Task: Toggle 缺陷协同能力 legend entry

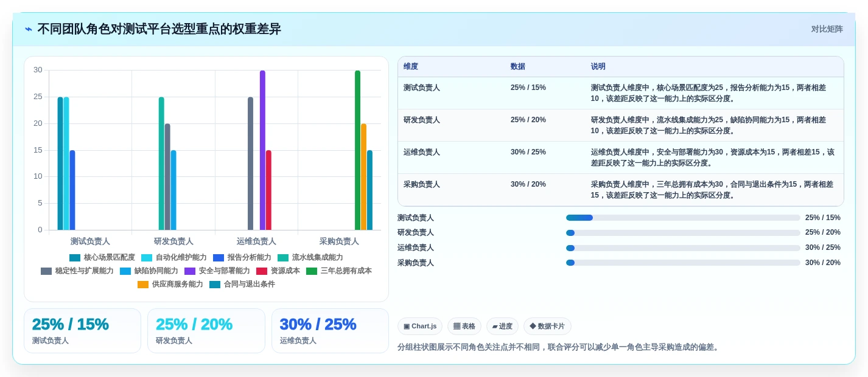Action: [x=149, y=271]
